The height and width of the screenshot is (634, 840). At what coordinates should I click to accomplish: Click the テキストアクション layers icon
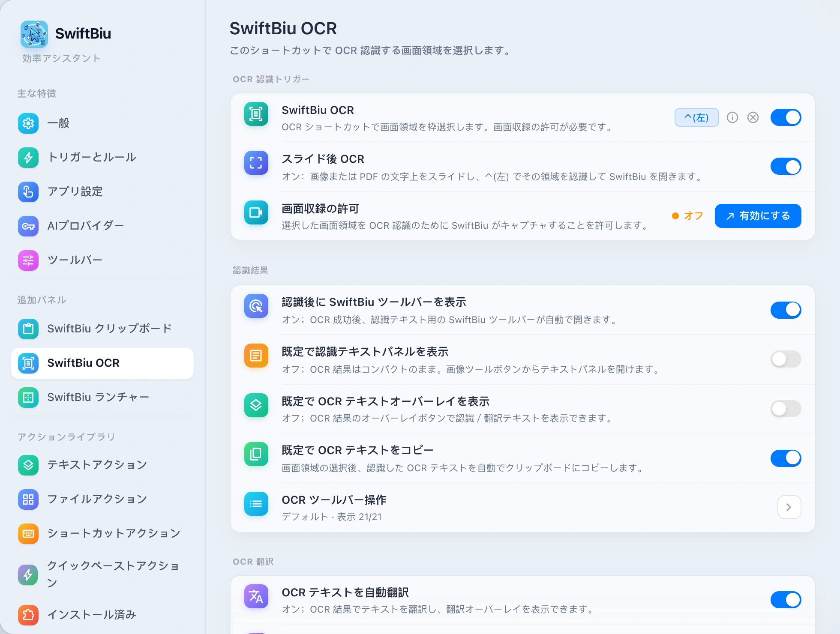(x=28, y=465)
